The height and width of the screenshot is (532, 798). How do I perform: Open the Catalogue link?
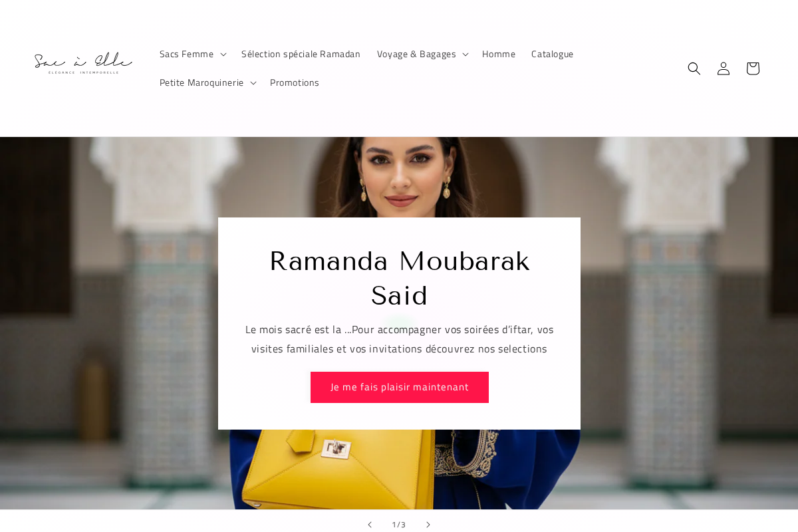pyautogui.click(x=553, y=55)
